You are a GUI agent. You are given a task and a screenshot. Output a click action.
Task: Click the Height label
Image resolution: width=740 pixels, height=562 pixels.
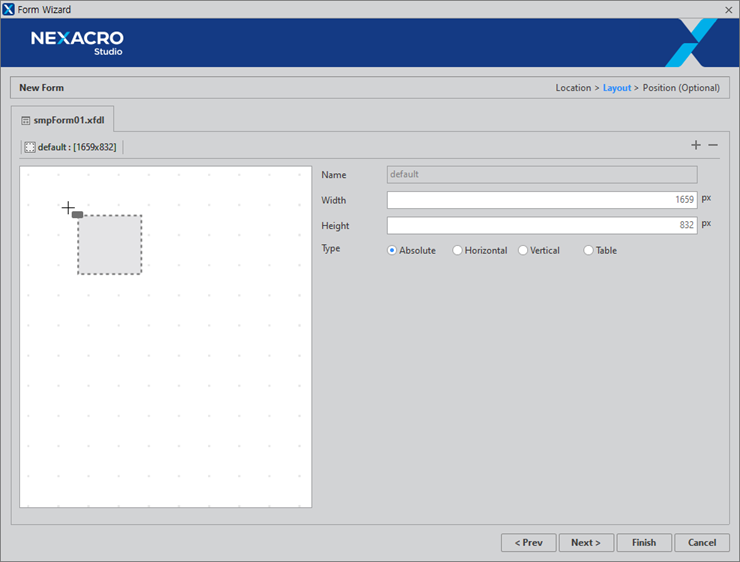[335, 226]
